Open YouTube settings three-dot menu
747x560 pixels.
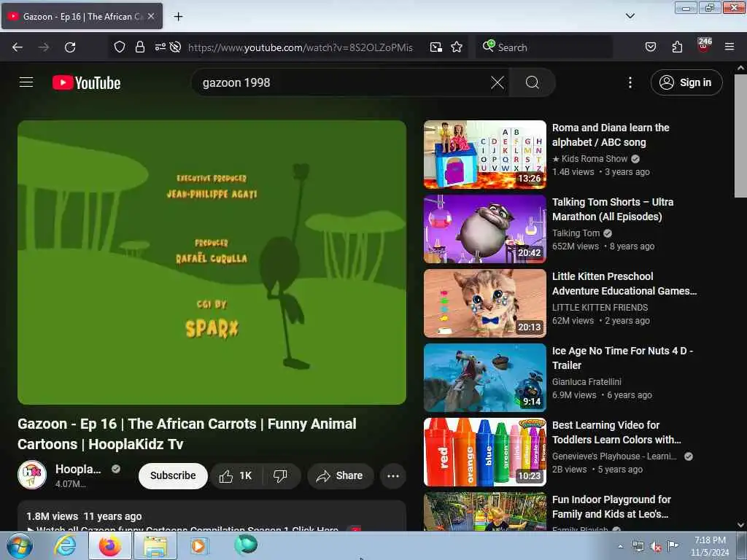pos(630,83)
